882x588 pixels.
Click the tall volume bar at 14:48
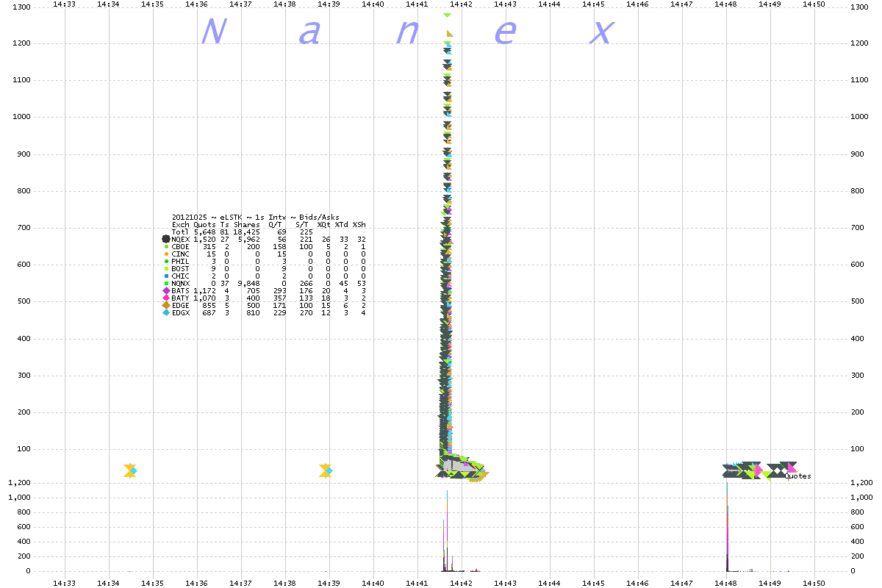point(727,526)
